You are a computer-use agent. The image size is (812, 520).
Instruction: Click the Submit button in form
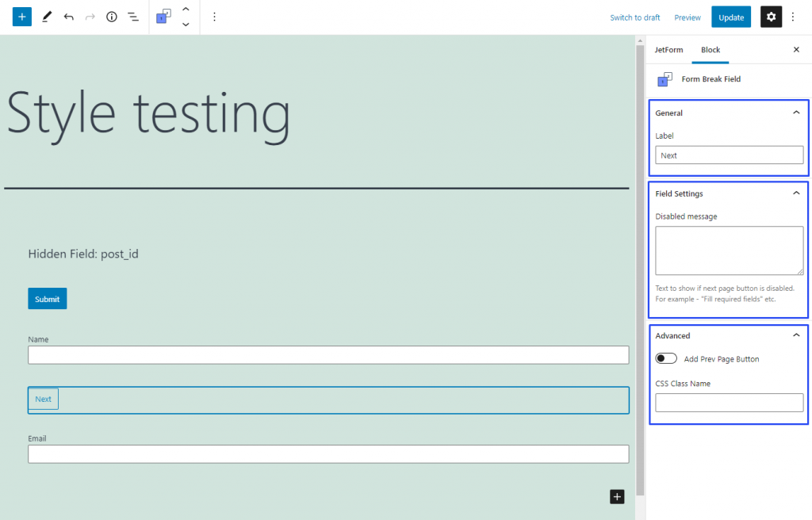(47, 299)
